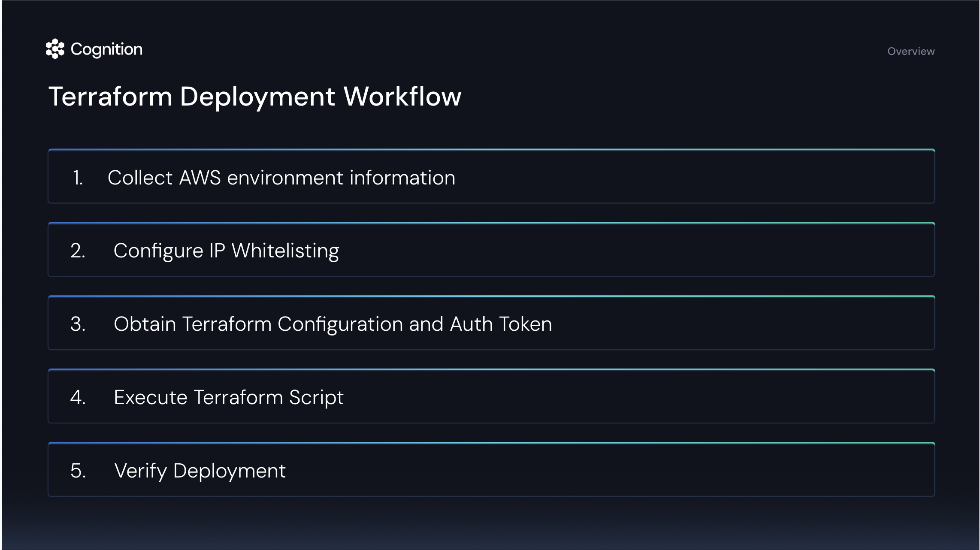Screen dimensions: 980x550
Task: Click the Terraform Deployment Workflow title
Action: click(255, 97)
